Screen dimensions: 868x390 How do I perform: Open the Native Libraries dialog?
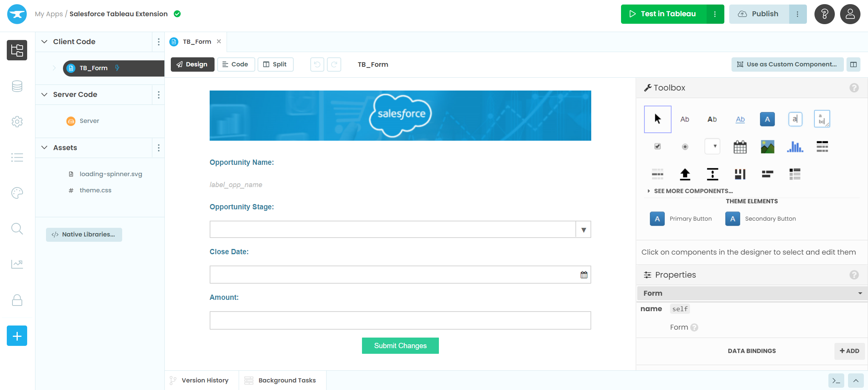(x=84, y=234)
